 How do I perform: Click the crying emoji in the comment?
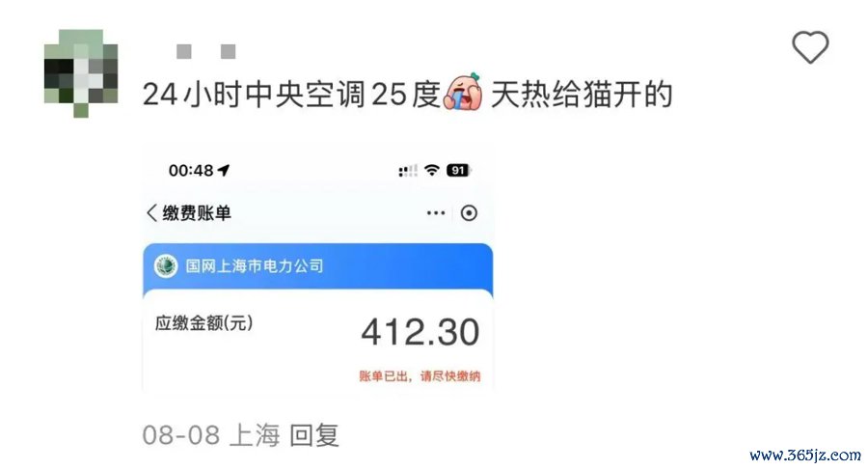coord(463,92)
